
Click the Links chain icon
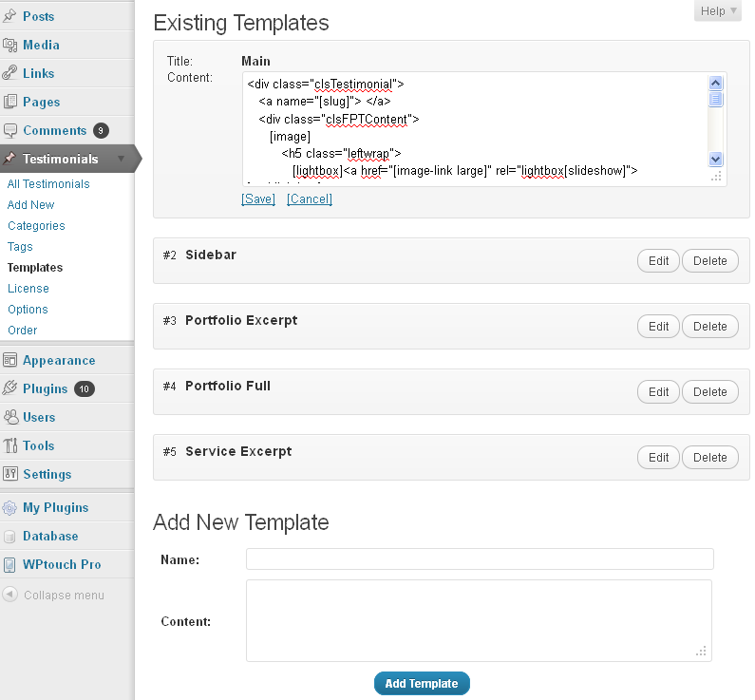9,73
